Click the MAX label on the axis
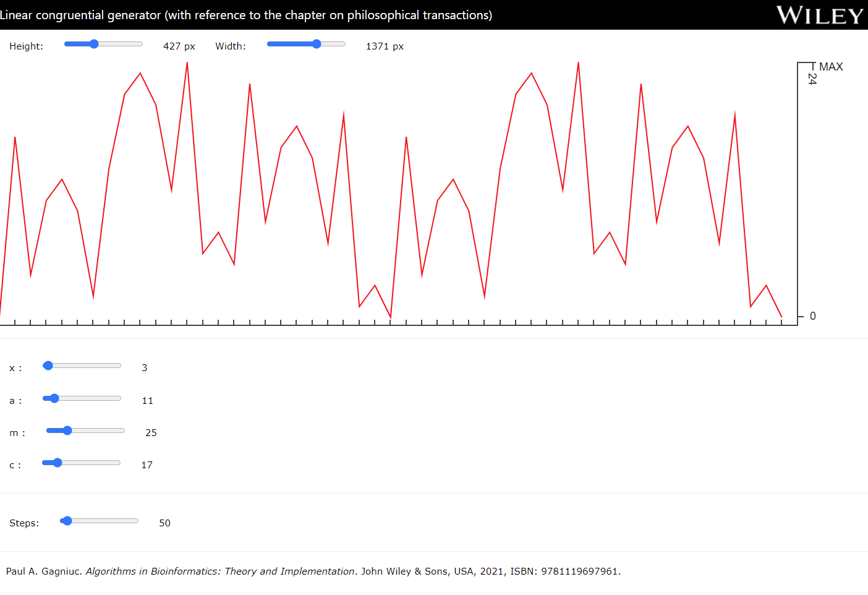The image size is (868, 595). [832, 66]
